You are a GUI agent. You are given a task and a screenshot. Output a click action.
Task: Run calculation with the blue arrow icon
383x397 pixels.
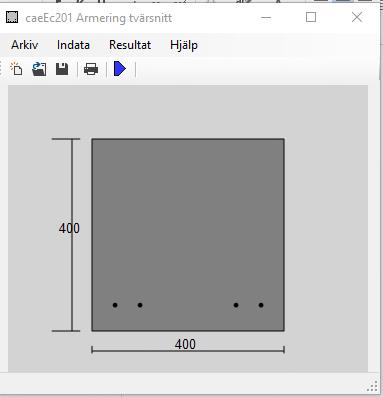120,69
